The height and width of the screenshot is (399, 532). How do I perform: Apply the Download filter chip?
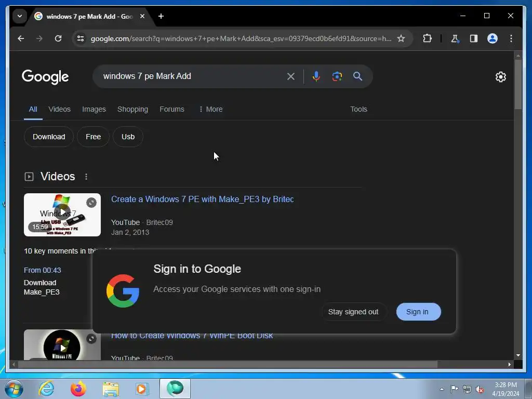tap(49, 137)
